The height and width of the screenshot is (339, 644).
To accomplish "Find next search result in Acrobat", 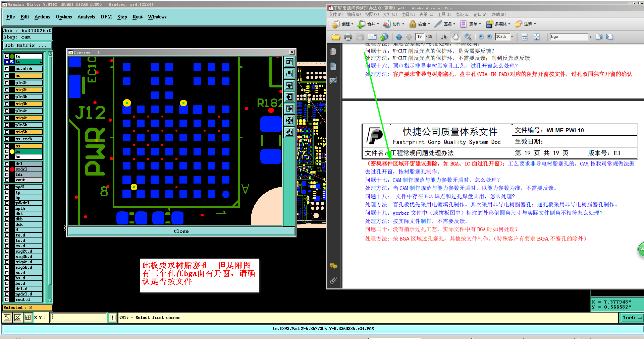I will (610, 37).
